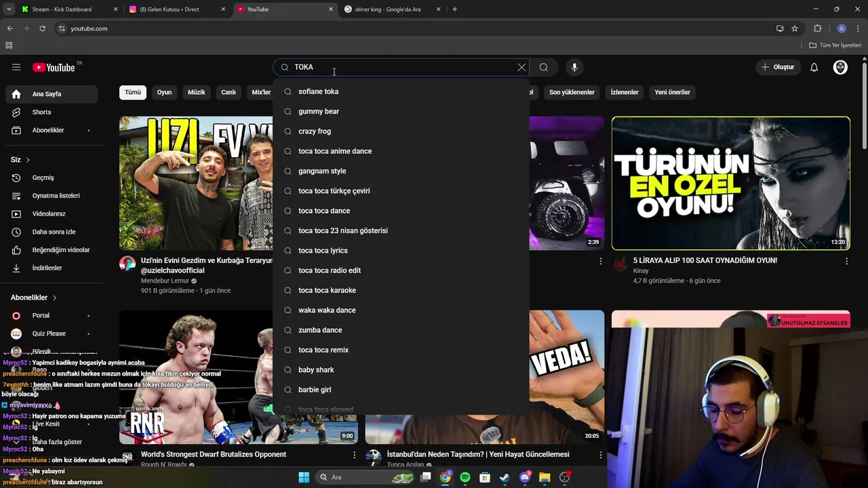Open the Extensions puzzle icon
Image resolution: width=868 pixels, height=488 pixels.
[818, 28]
